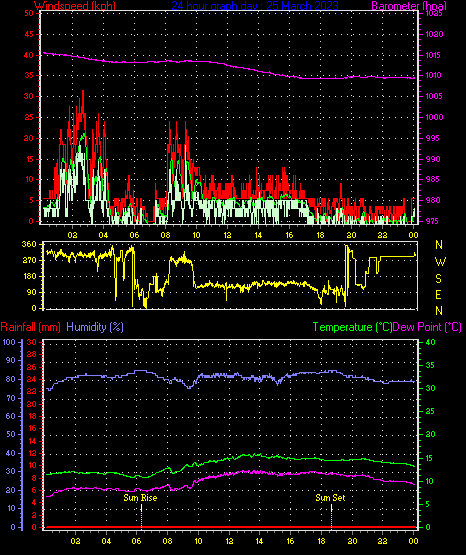466x555 pixels.
Task: Click the 12 hour tick under wind graph
Action: [227, 235]
